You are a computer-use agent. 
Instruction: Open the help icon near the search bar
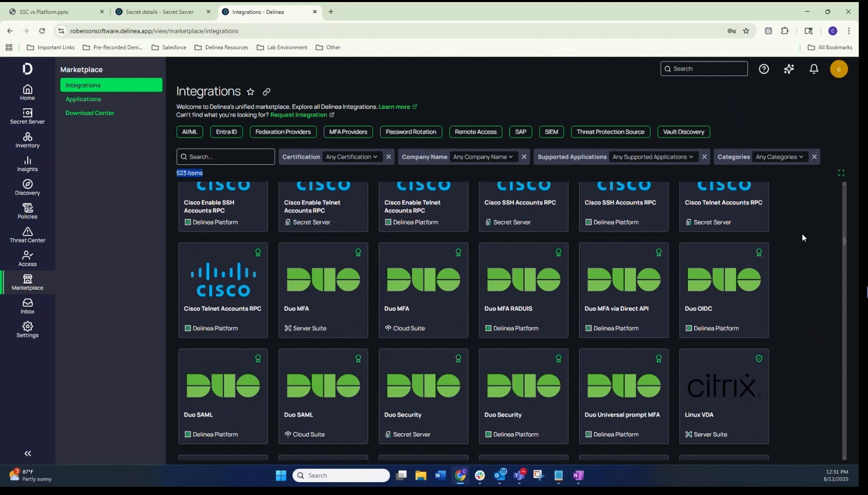click(x=764, y=69)
